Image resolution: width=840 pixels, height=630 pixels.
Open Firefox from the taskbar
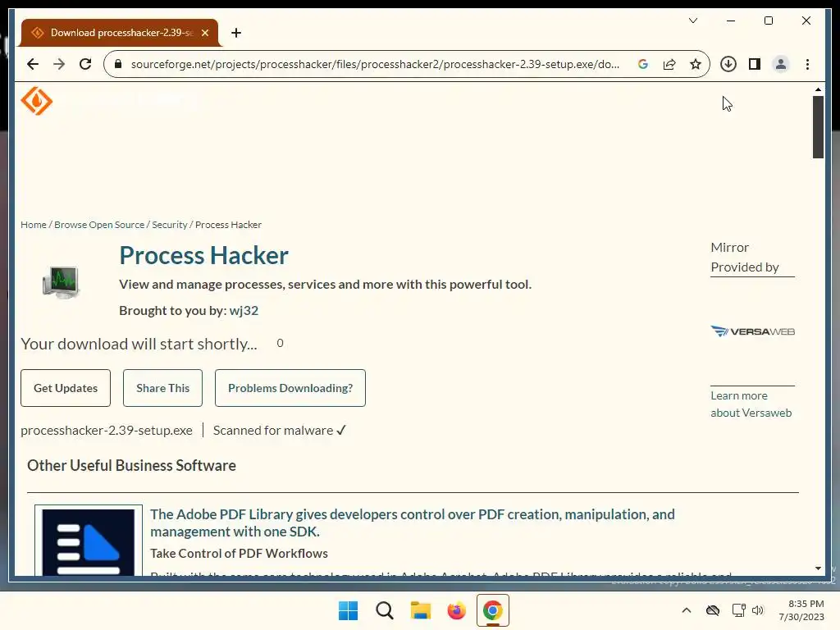click(456, 610)
